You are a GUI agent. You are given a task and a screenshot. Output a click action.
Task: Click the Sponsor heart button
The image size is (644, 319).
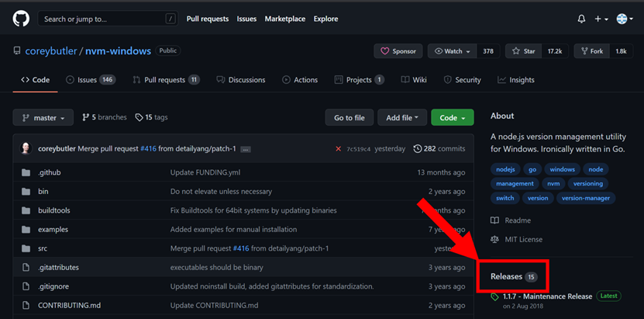click(x=398, y=51)
